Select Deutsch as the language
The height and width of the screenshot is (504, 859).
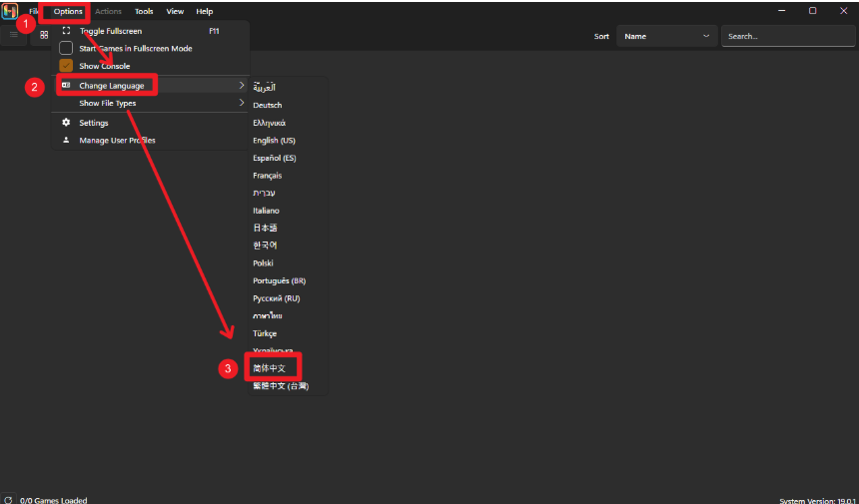click(268, 105)
